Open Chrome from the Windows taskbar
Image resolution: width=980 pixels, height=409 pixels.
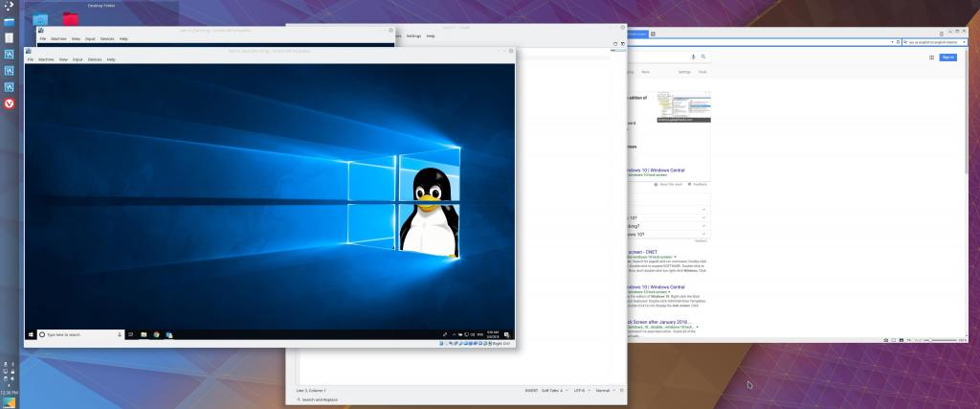(x=156, y=334)
